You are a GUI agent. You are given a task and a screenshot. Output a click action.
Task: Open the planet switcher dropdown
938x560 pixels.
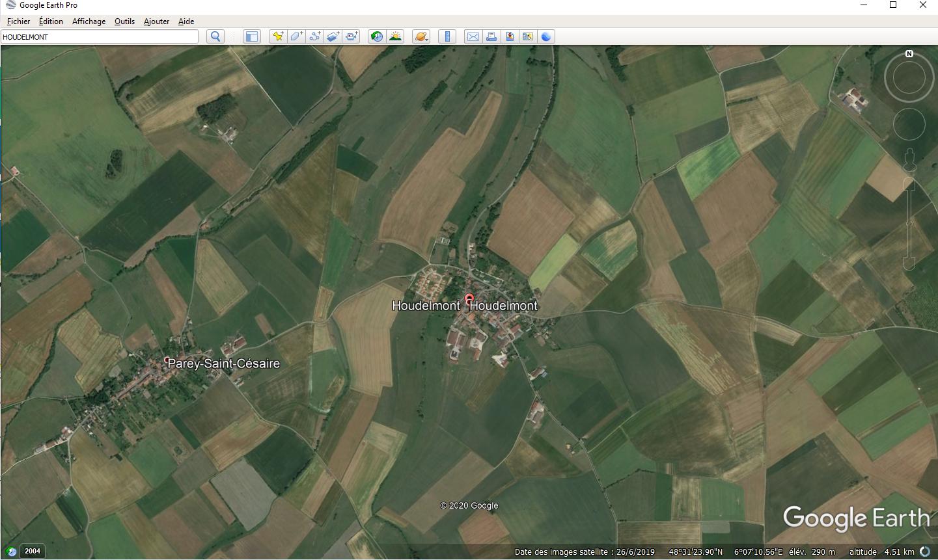[421, 36]
